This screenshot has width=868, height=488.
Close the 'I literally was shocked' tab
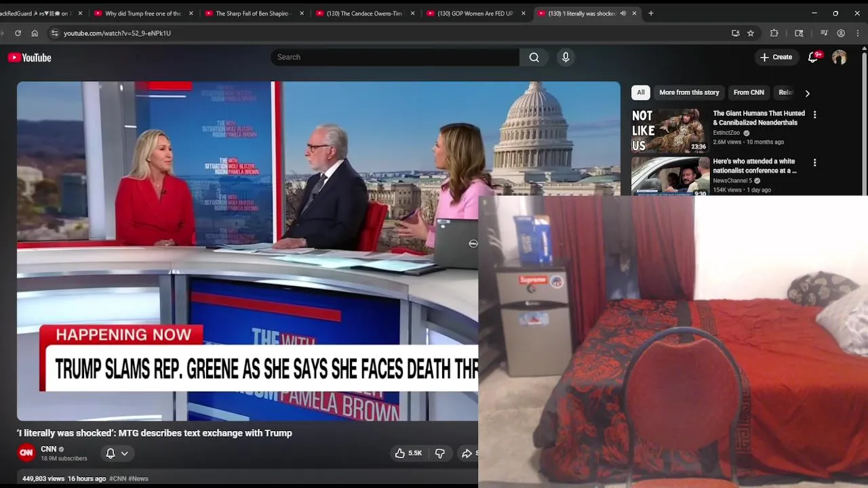(634, 14)
